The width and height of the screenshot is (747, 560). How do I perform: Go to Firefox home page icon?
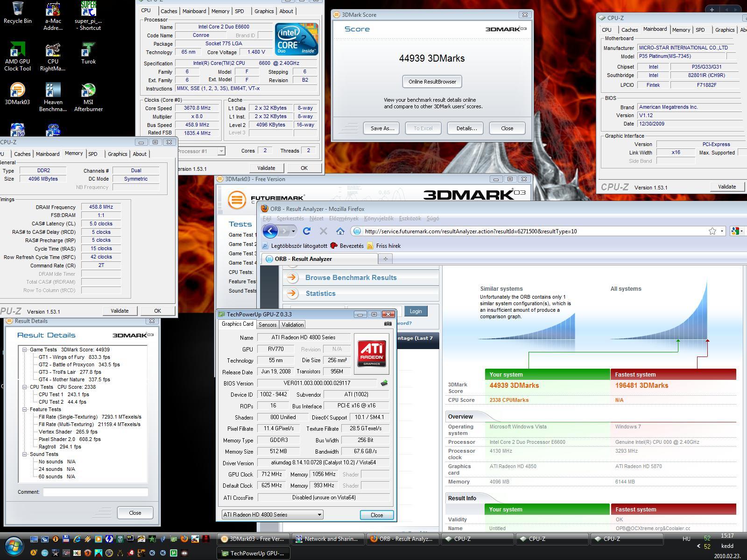point(340,231)
